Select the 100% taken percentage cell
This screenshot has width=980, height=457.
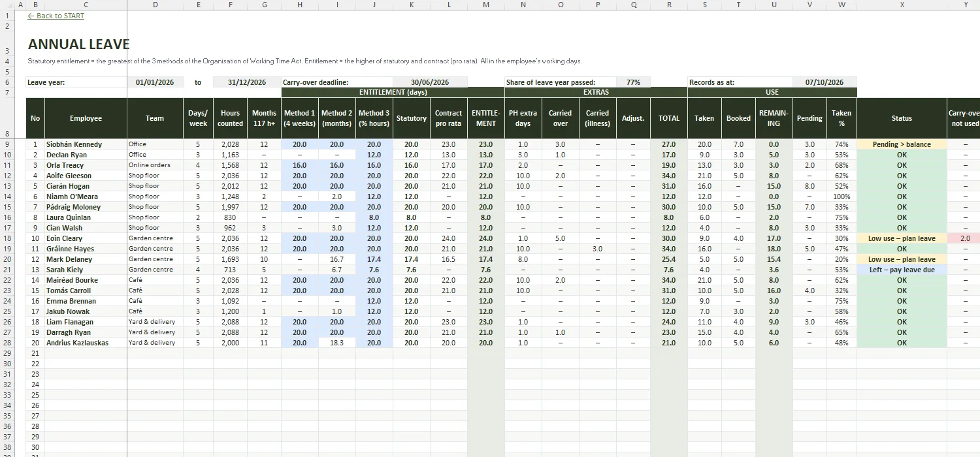[841, 197]
